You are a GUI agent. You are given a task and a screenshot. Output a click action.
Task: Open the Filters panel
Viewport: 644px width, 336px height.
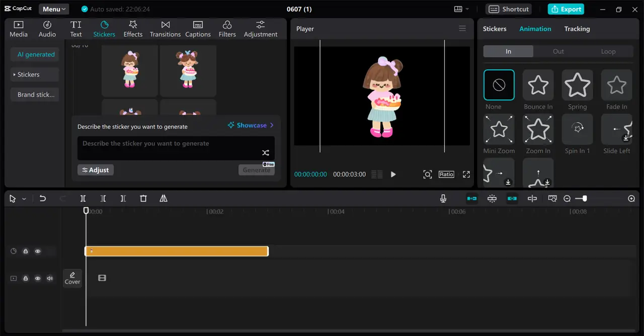pos(227,28)
